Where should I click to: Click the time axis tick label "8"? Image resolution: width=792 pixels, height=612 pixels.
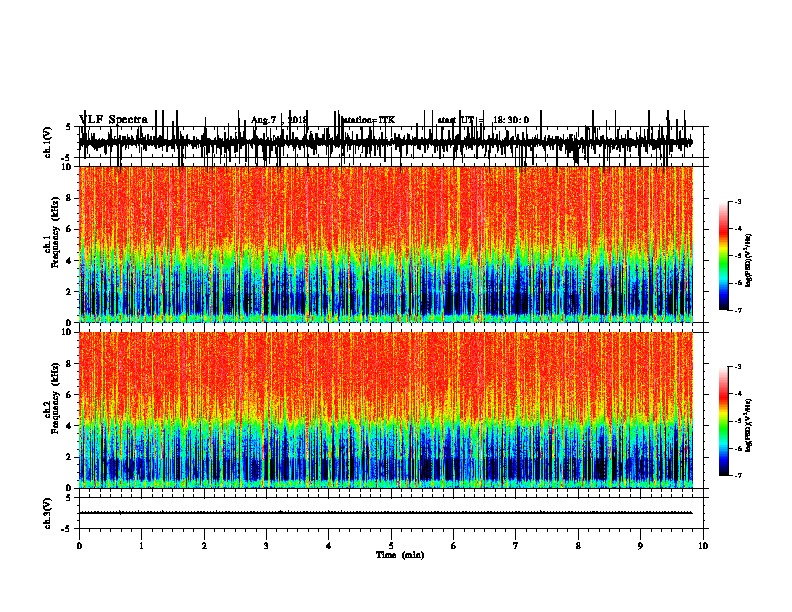pos(578,546)
